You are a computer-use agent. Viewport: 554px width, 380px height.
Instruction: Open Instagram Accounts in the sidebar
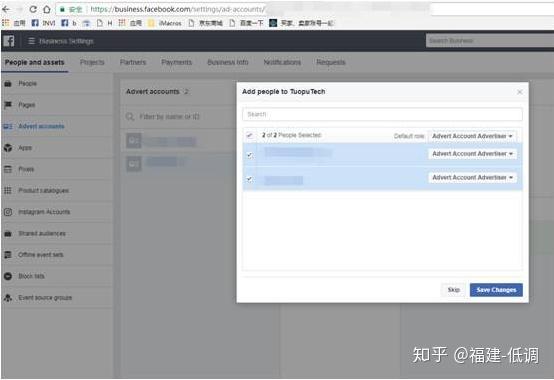pos(44,212)
